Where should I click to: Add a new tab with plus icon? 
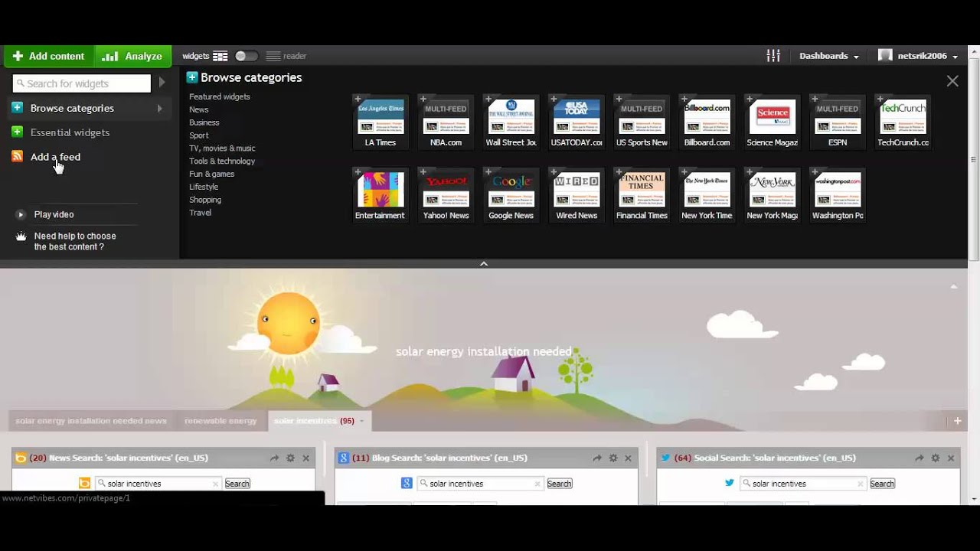pyautogui.click(x=957, y=421)
